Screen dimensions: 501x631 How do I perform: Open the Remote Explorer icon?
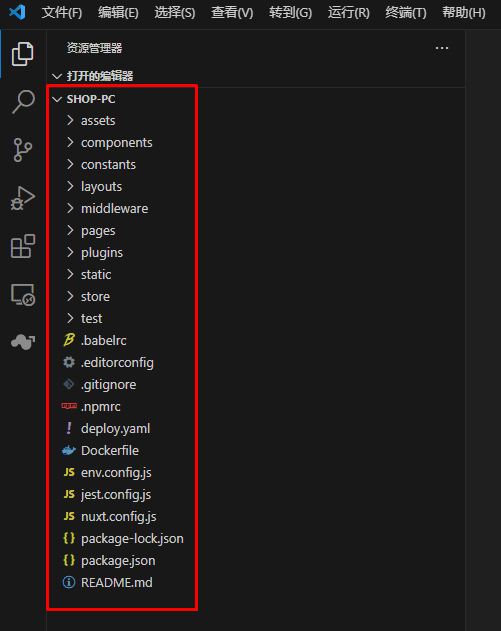23,295
